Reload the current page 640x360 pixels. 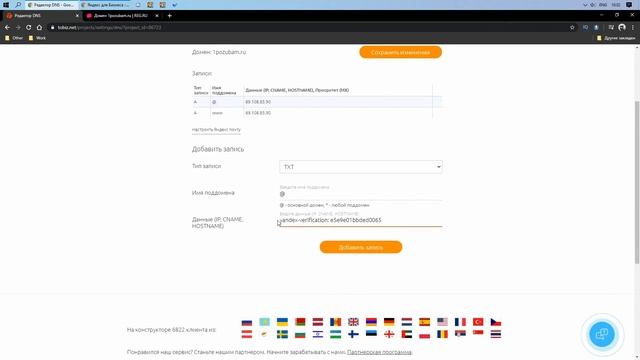click(x=28, y=27)
